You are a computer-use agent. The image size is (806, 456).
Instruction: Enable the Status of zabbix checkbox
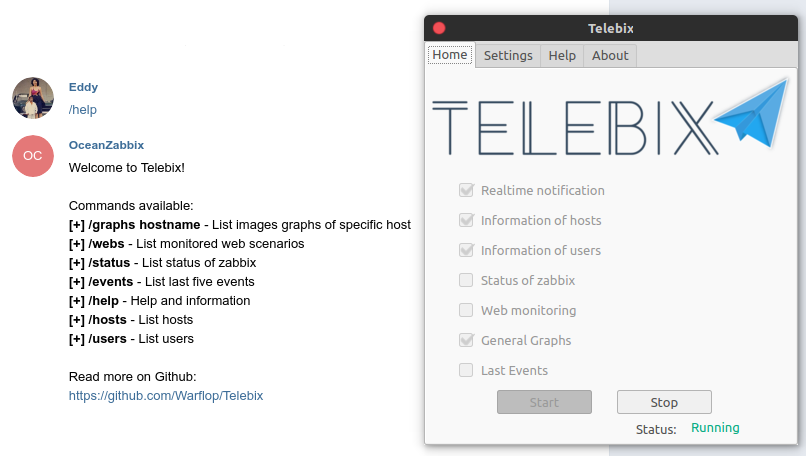466,280
